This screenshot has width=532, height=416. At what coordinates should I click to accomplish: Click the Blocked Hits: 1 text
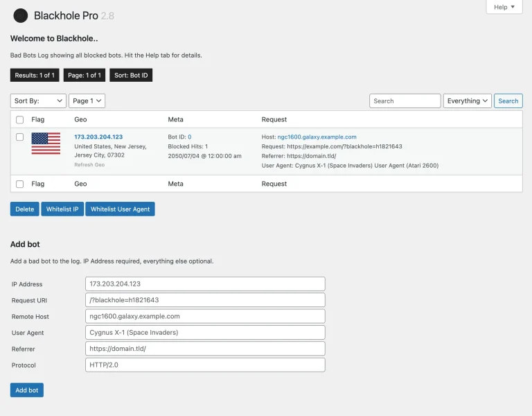[x=188, y=146]
